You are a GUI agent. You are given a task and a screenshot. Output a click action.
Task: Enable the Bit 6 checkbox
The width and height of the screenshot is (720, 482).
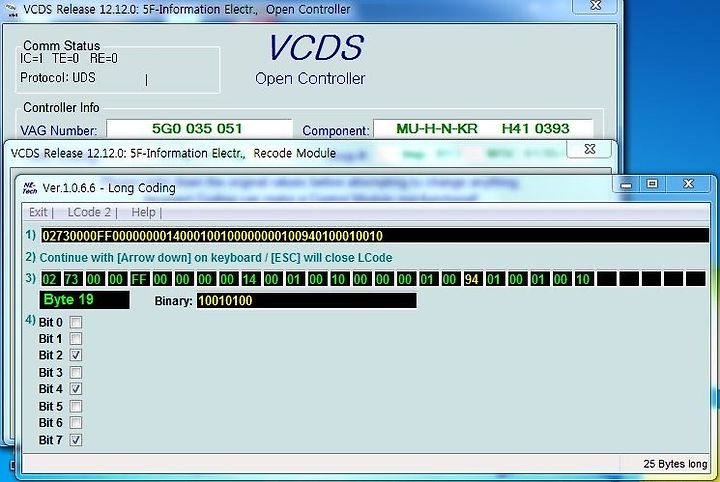[x=76, y=422]
